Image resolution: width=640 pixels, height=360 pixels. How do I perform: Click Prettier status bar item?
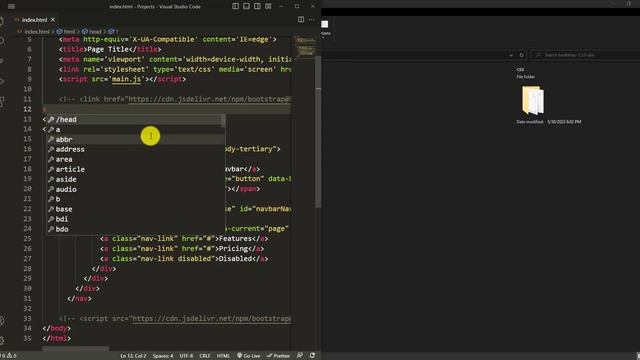[x=278, y=356]
